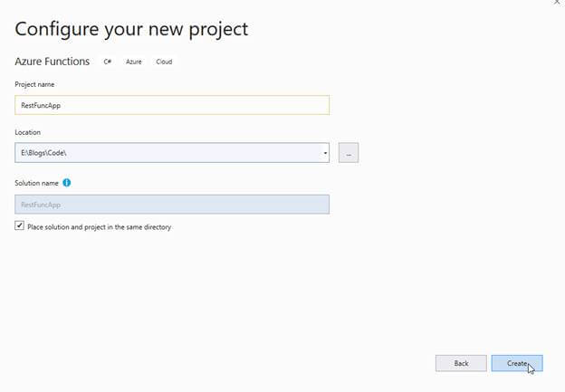
Task: Click empty space left of Back button
Action: 272,363
